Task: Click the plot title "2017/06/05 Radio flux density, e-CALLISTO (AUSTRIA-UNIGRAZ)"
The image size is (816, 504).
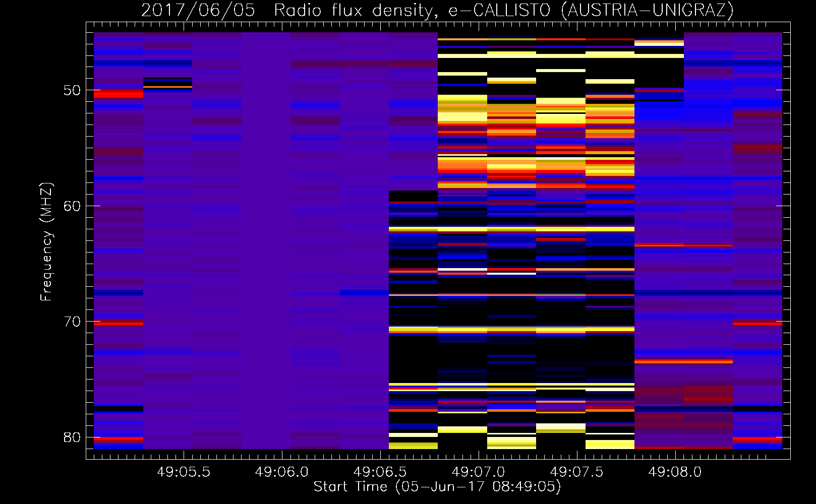Action: pos(437,10)
